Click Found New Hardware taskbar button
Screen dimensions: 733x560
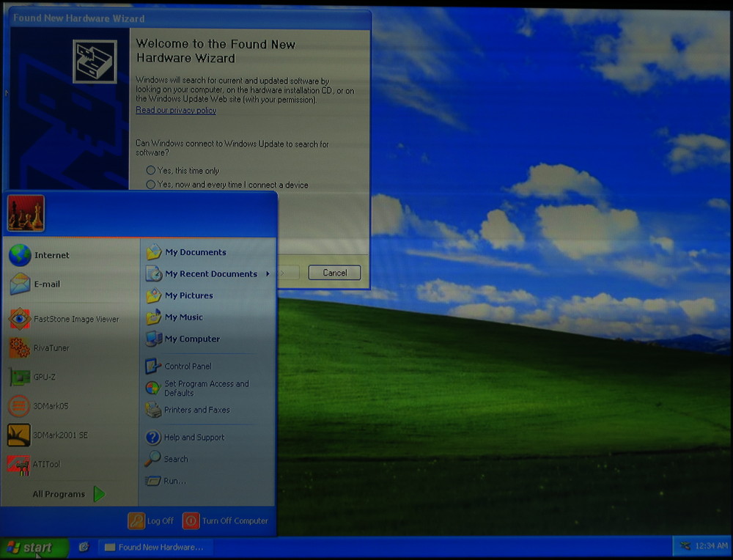[155, 547]
